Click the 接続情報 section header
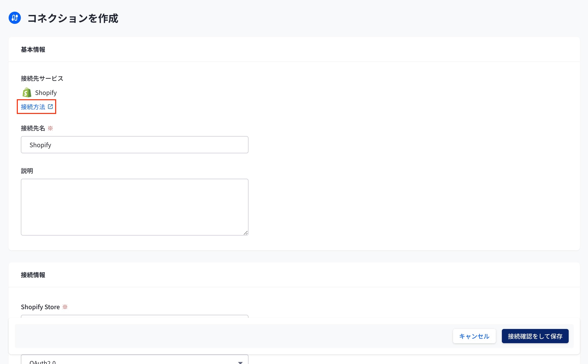The height and width of the screenshot is (364, 588). point(33,275)
